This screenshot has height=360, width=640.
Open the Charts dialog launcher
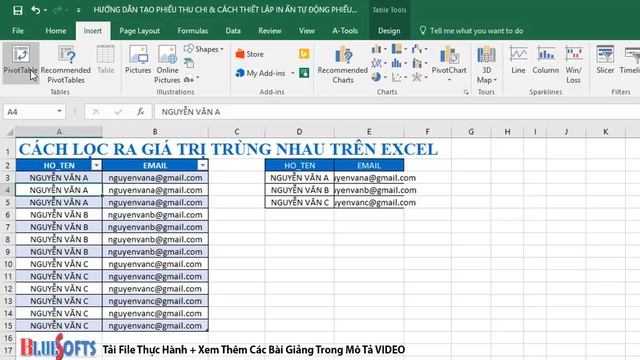tap(466, 93)
